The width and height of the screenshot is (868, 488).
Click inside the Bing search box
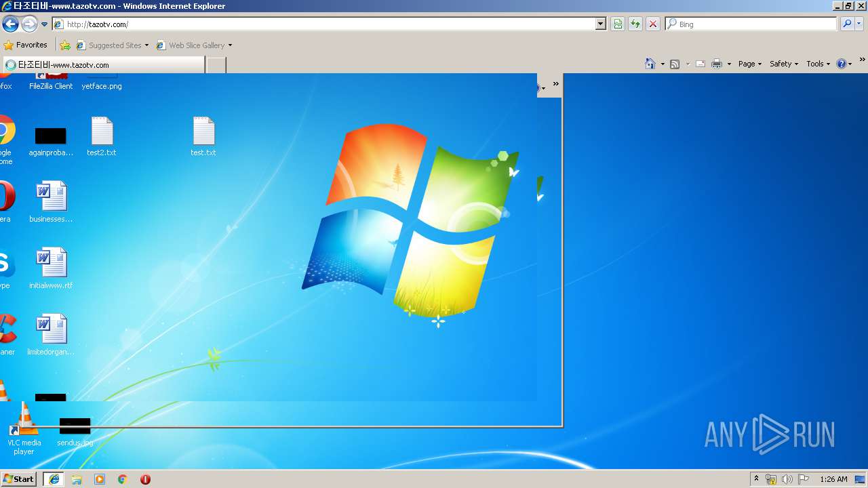[x=751, y=24]
